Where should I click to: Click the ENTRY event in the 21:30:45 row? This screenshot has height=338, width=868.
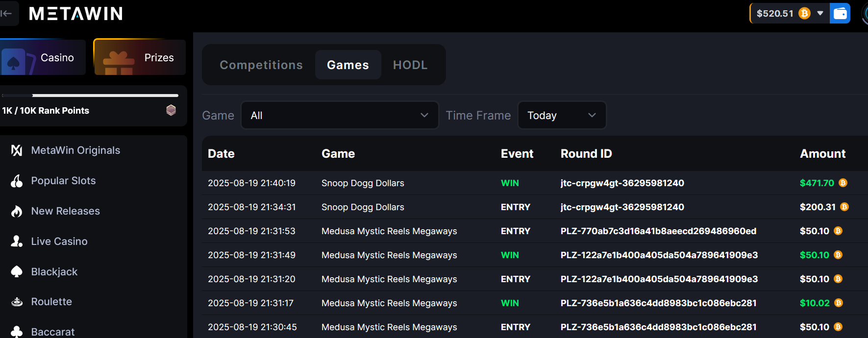tap(516, 327)
